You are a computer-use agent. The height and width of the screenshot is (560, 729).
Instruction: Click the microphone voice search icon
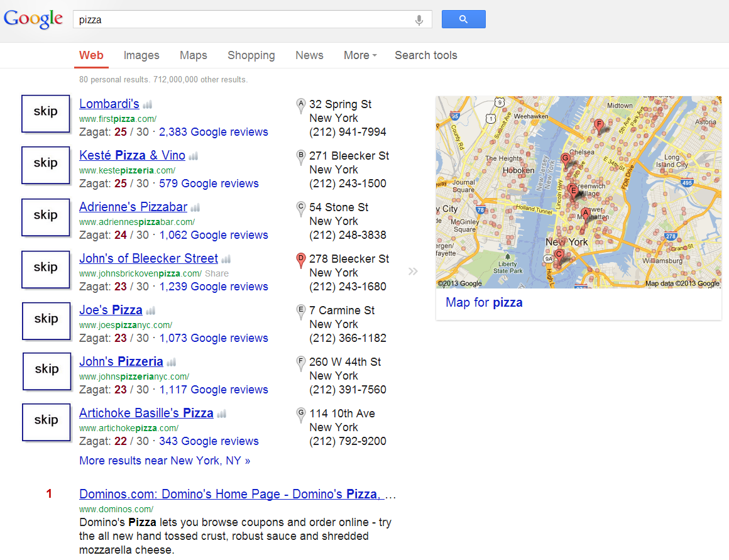[x=419, y=20]
